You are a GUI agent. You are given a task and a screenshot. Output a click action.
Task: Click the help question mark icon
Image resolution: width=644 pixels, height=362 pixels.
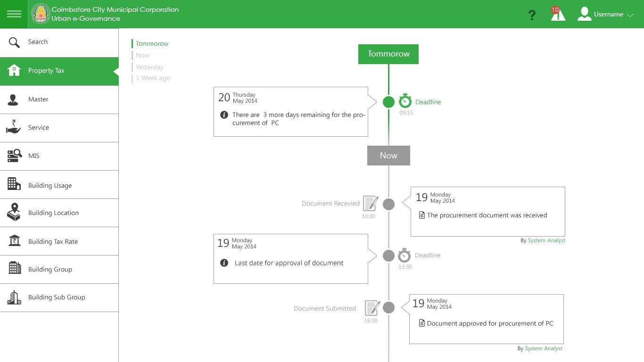pos(532,15)
